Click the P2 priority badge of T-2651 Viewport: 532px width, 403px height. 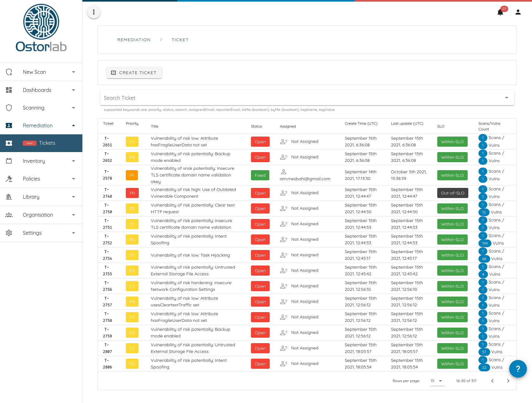(132, 142)
